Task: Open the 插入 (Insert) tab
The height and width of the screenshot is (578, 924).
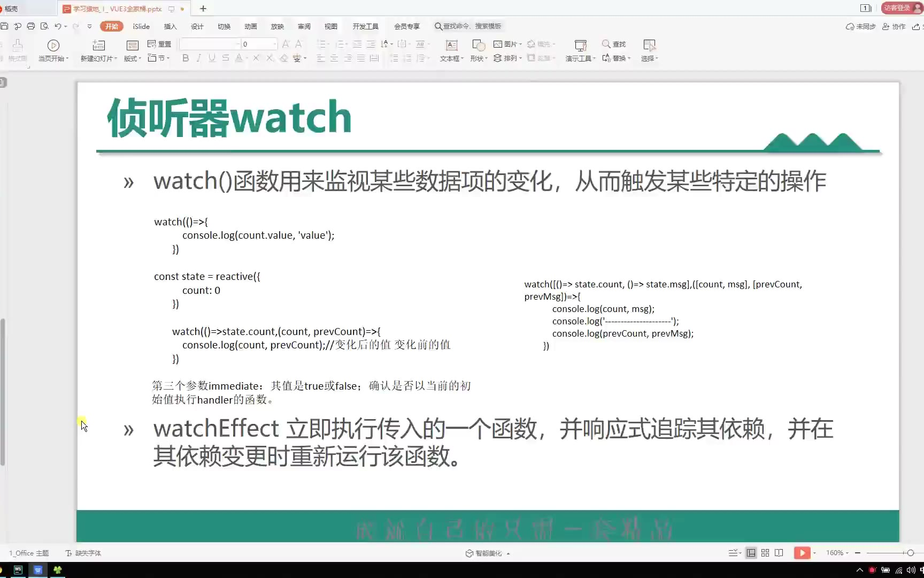Action: tap(170, 26)
